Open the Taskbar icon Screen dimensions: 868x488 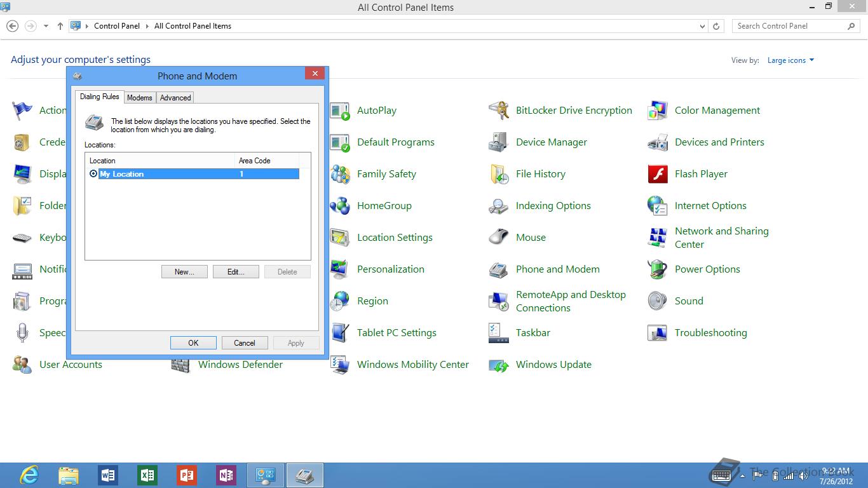(x=499, y=333)
